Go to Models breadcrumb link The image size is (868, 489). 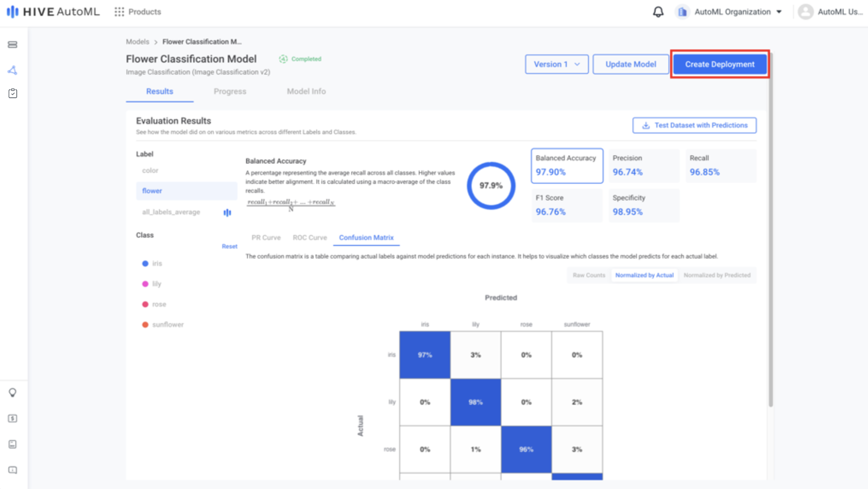point(138,42)
